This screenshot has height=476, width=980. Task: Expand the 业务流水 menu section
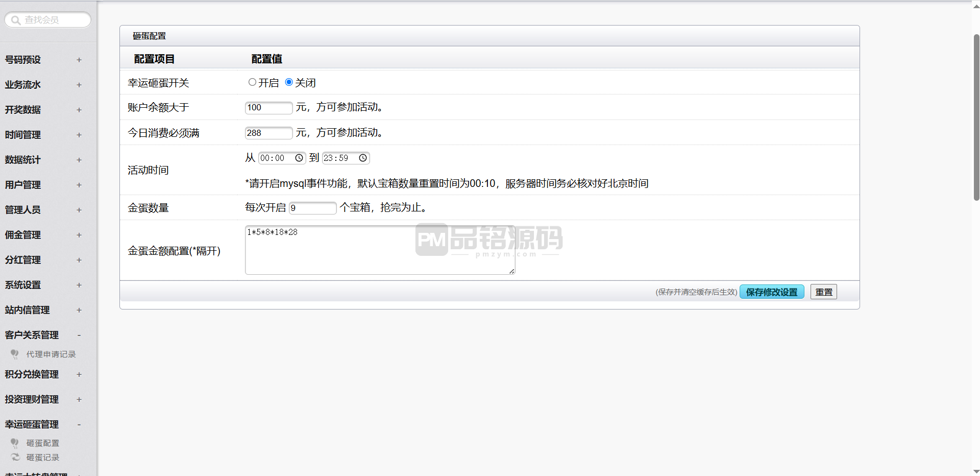(x=79, y=85)
